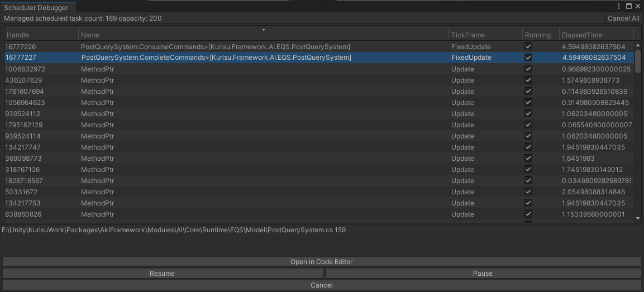Viewport: 644px width, 292px height.
Task: Select handle 50331672 cell
Action: tap(21, 192)
